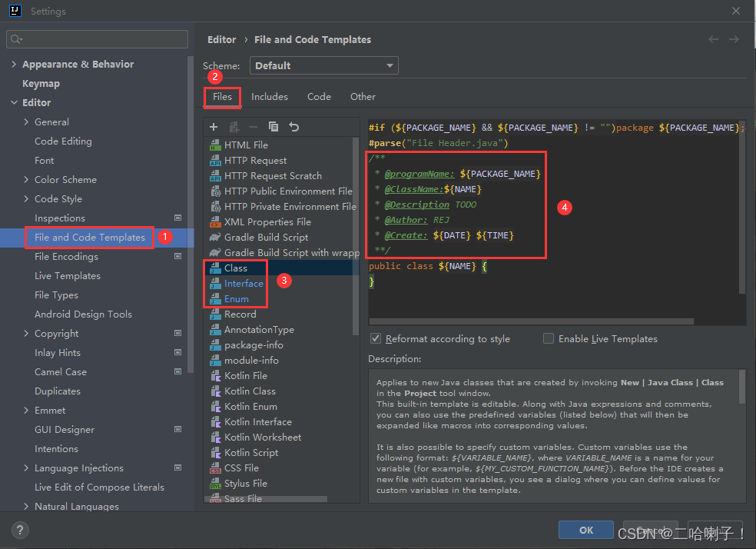Expand the Language Injections node
The image size is (756, 549).
coord(26,468)
